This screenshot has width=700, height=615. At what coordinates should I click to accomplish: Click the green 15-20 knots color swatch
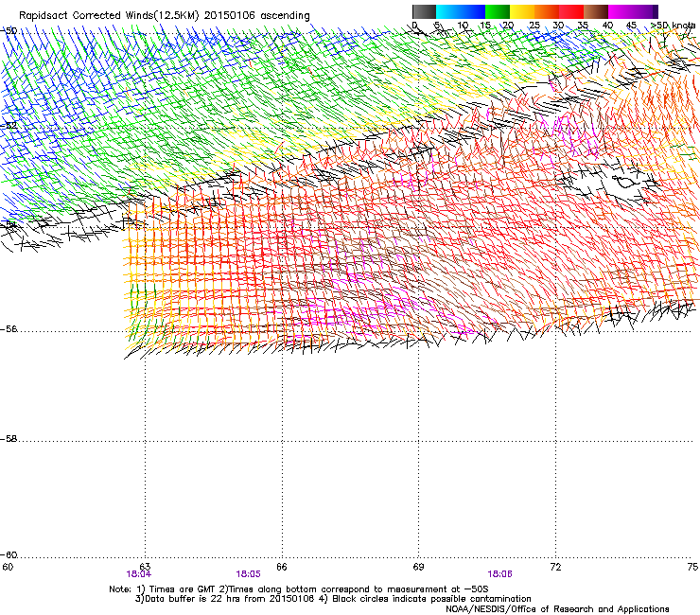click(x=498, y=11)
